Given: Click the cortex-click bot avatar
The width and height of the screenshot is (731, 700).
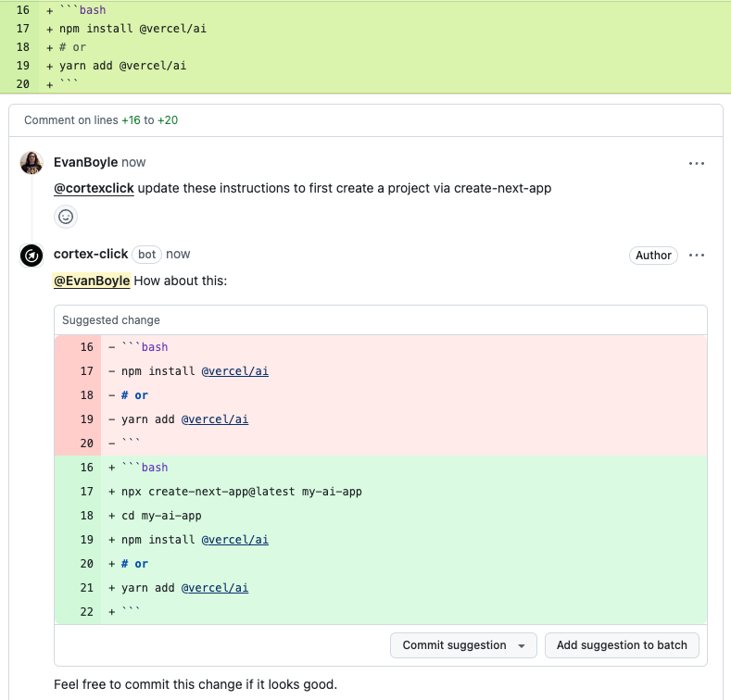Looking at the screenshot, I should pos(32,255).
